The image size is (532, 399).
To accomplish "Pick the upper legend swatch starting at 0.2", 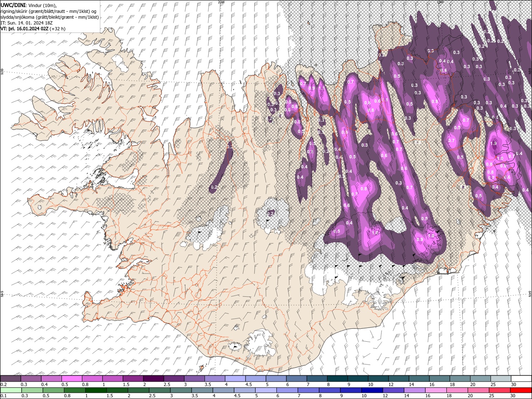I will 10,379.
